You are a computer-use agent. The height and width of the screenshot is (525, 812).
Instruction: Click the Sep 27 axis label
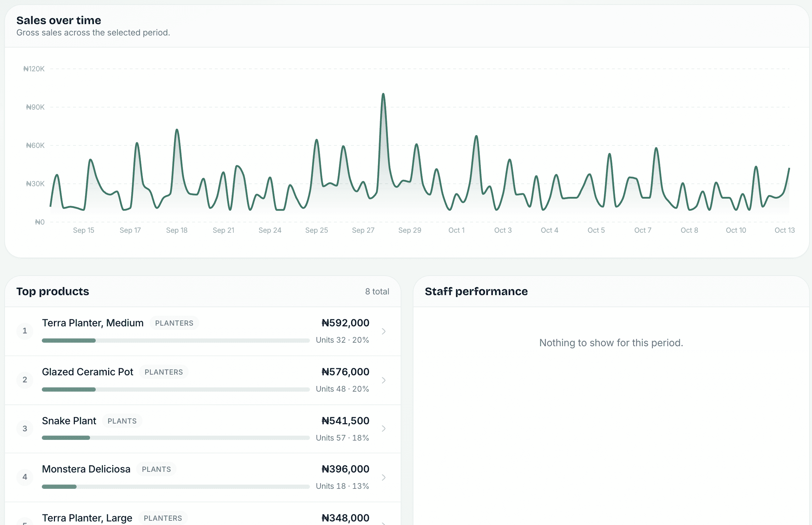363,230
